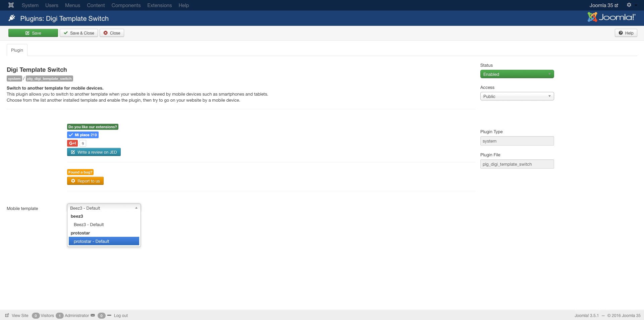Open the Access Public dropdown
Viewport: 644px width, 320px height.
click(517, 96)
